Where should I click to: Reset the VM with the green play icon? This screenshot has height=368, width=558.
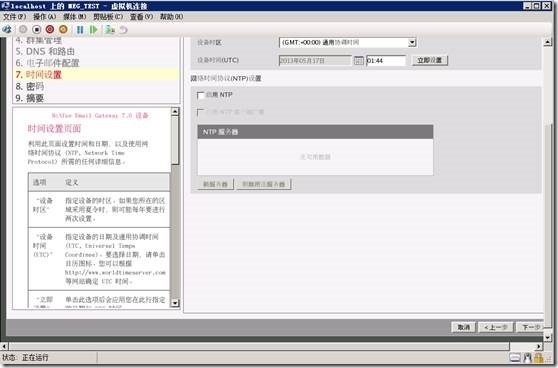(94, 30)
